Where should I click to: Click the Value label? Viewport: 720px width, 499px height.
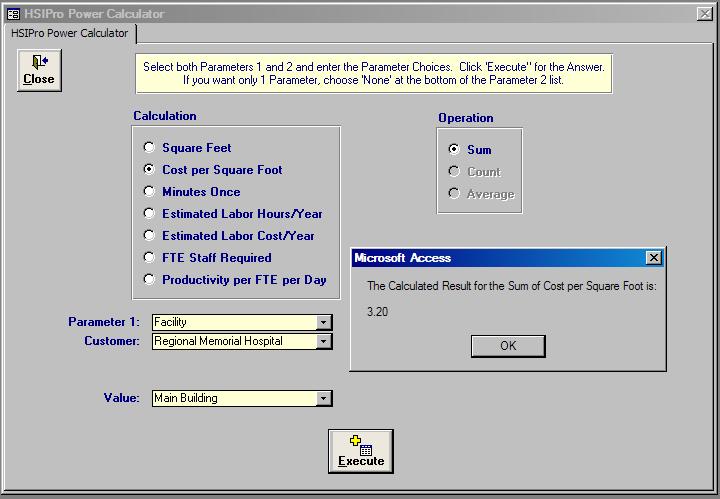point(121,398)
